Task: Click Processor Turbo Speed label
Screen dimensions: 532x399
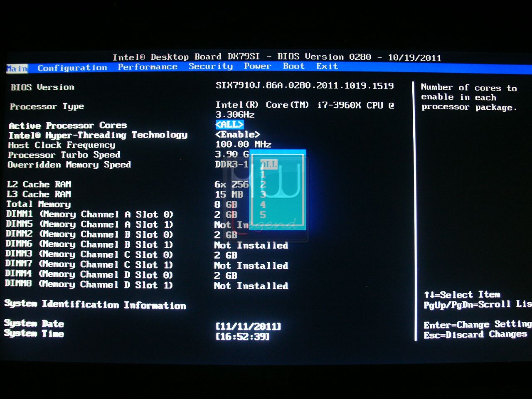Action: pyautogui.click(x=64, y=155)
